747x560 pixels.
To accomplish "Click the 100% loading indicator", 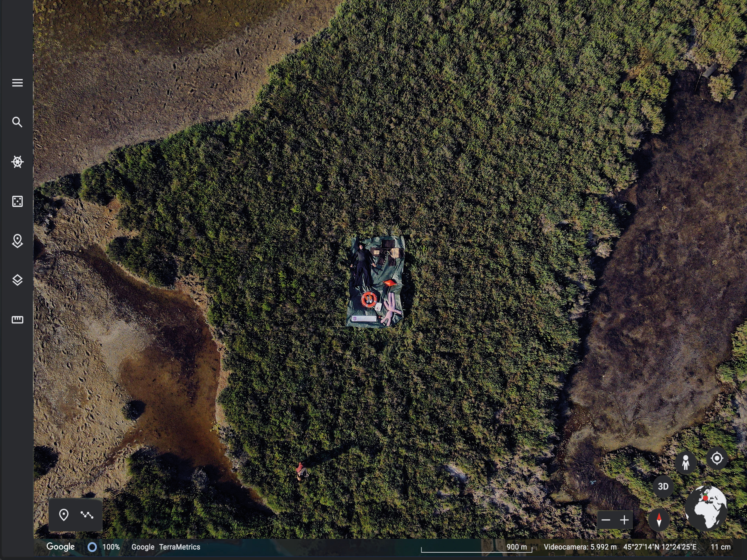I will pyautogui.click(x=104, y=547).
